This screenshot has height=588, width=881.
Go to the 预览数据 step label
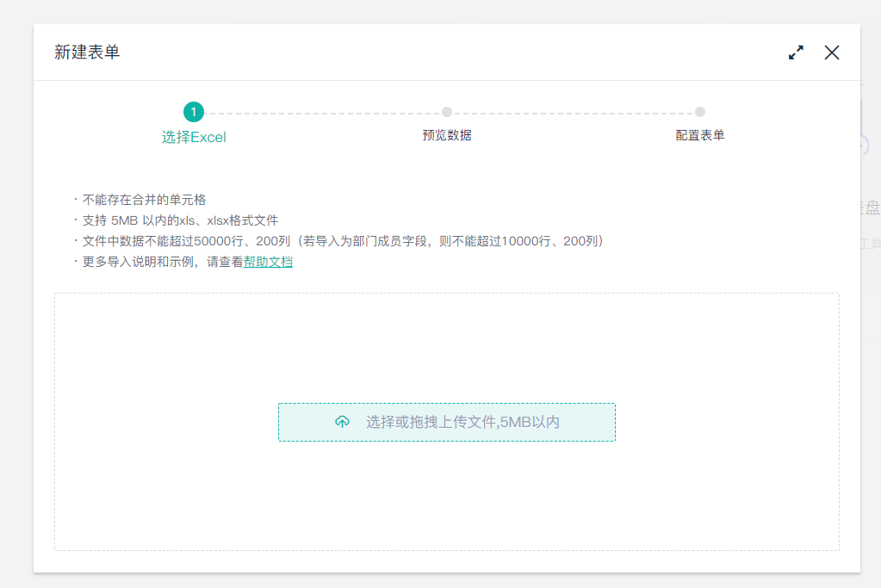tap(447, 135)
